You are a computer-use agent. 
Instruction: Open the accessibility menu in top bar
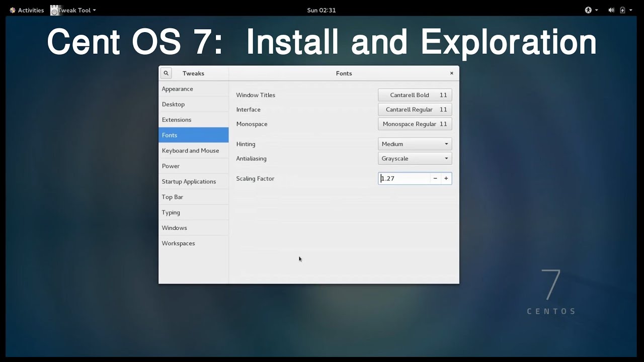[x=591, y=10]
